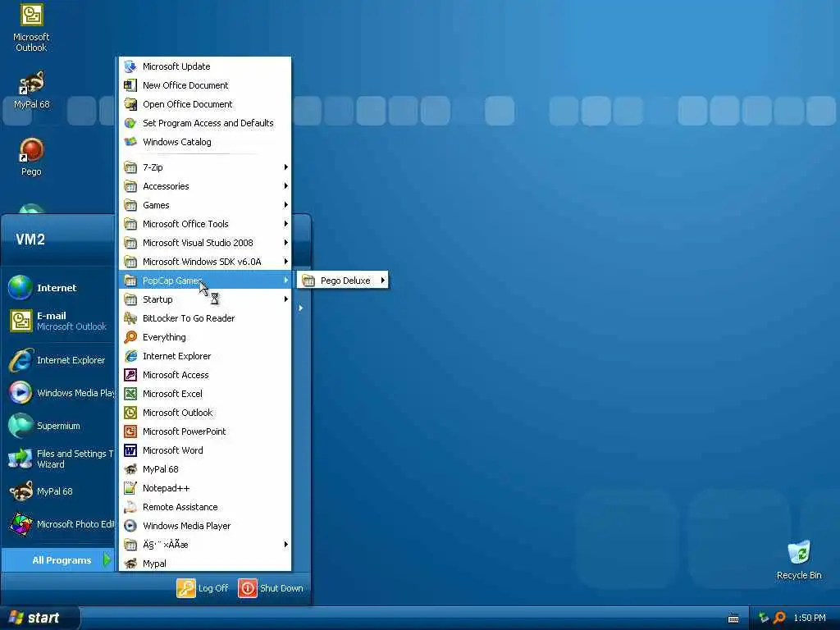Click Microsoft Update icon in programs menu

coord(130,66)
